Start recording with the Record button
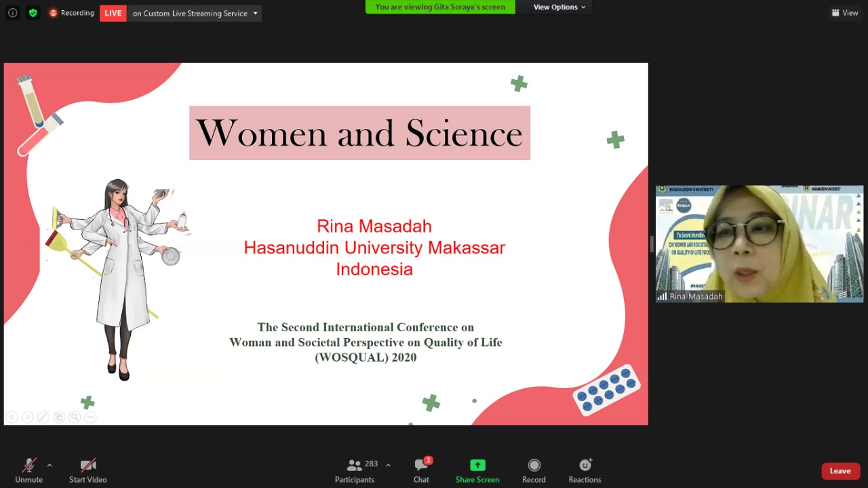Image resolution: width=868 pixels, height=488 pixels. [534, 470]
